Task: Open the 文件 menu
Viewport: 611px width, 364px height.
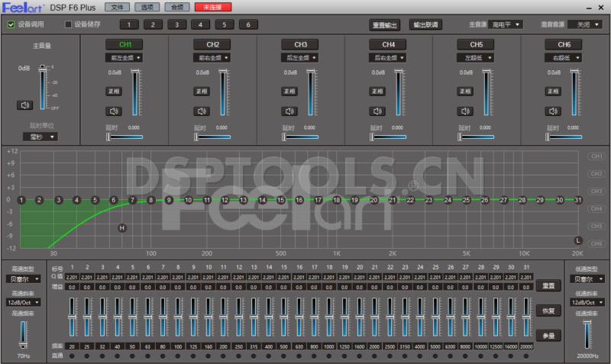Action: pos(116,6)
